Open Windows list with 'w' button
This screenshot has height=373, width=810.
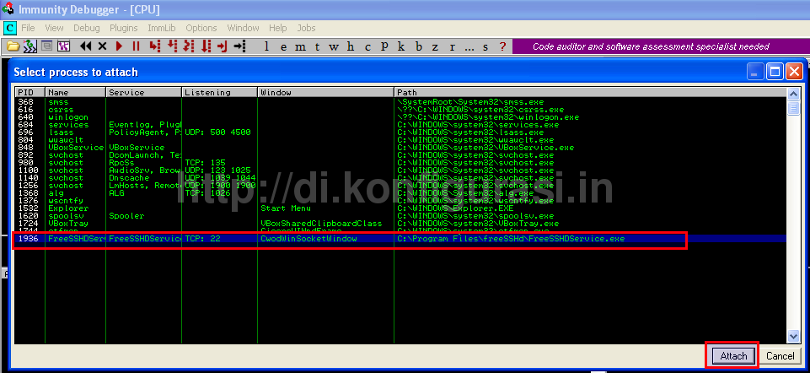click(x=334, y=46)
